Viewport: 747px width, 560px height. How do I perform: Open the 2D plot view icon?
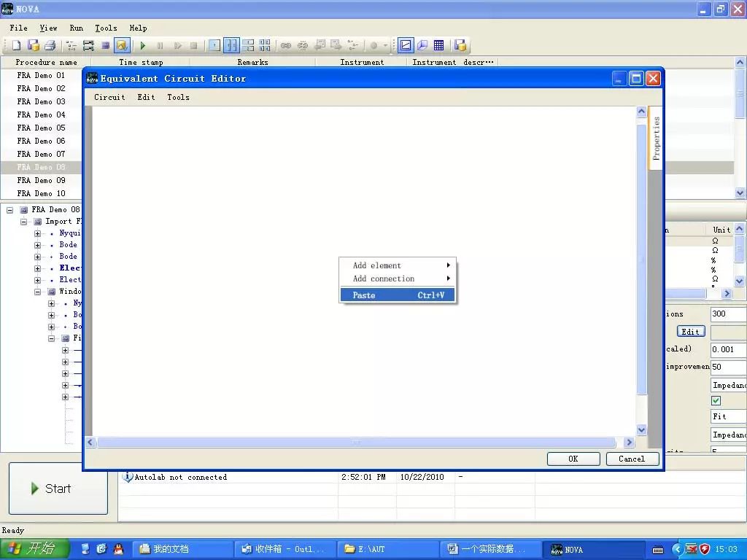406,46
